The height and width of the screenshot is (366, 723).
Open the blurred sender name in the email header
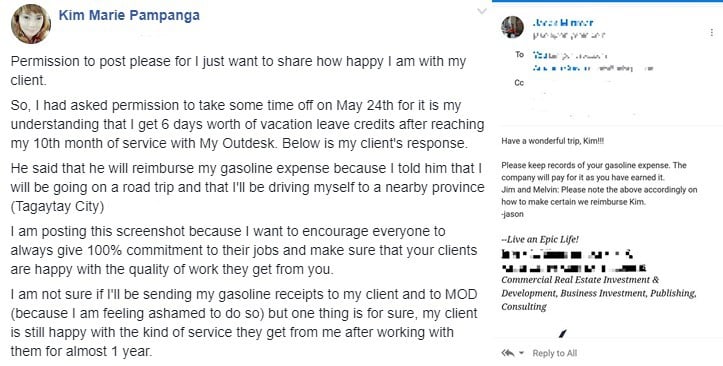(563, 23)
